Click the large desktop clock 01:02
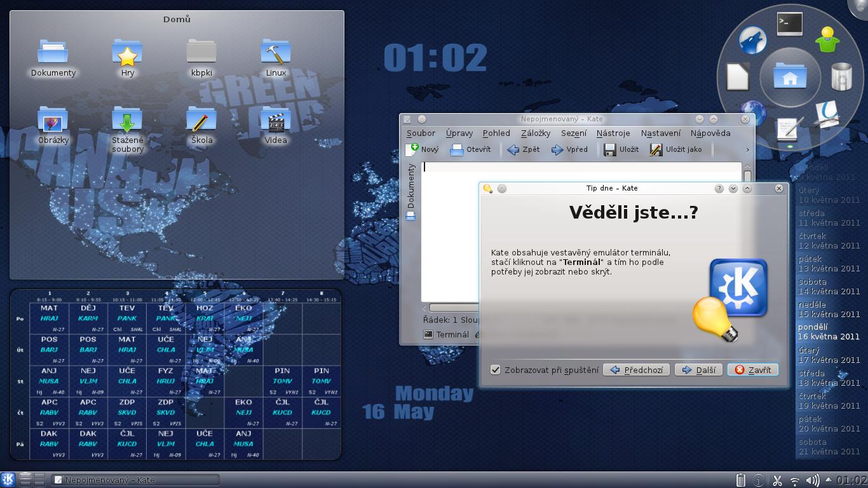Screen dimensions: 868x488 (435, 58)
